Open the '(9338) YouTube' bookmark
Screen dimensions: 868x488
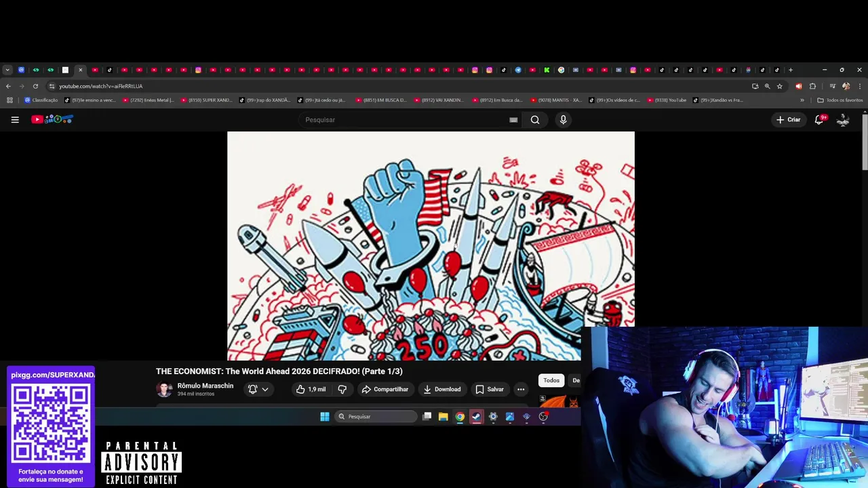(x=667, y=100)
